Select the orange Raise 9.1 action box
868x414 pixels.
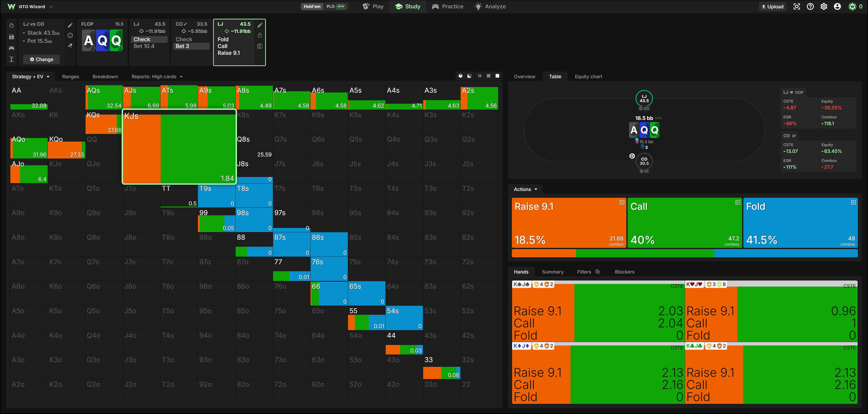click(x=569, y=223)
